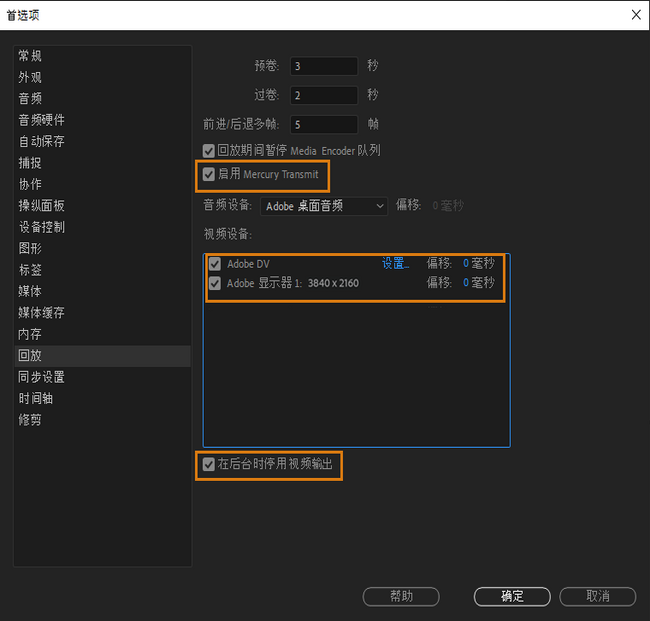Open the 音频设备 dropdown

pos(324,206)
